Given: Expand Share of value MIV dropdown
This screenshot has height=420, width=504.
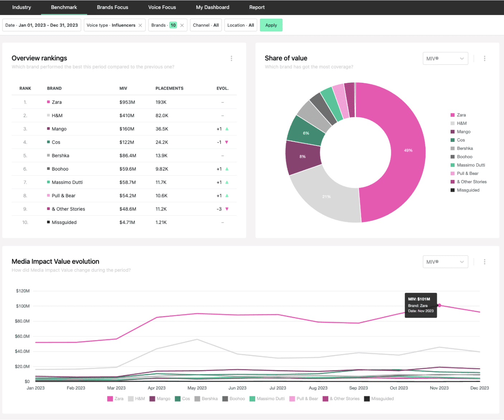Looking at the screenshot, I should tap(446, 58).
